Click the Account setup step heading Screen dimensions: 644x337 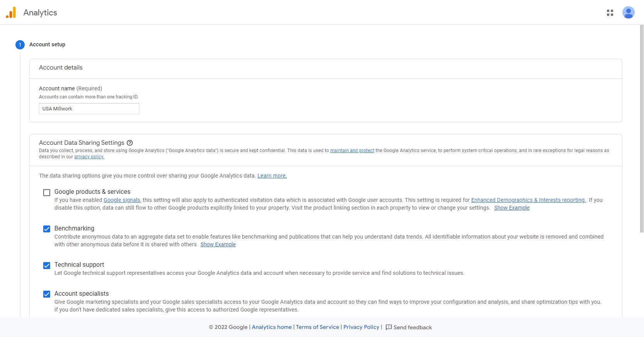47,44
